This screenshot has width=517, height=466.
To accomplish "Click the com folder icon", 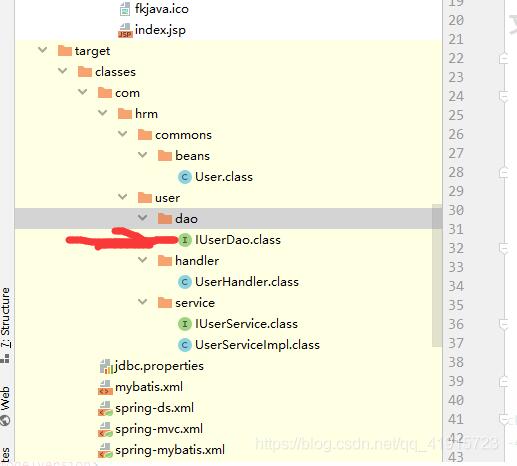I will (x=105, y=93).
